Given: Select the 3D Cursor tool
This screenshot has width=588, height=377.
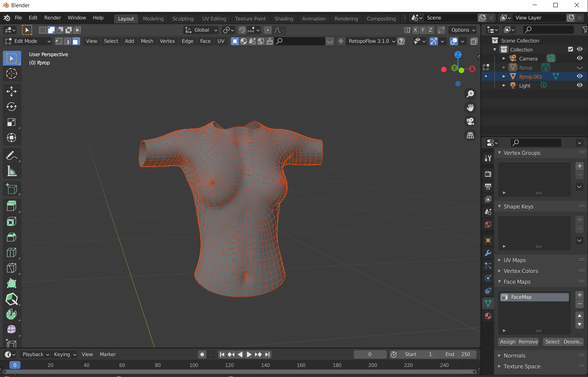Looking at the screenshot, I should (x=12, y=74).
